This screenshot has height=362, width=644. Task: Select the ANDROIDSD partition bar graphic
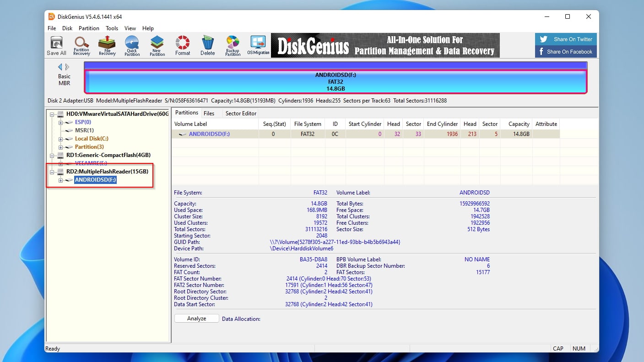pos(336,81)
